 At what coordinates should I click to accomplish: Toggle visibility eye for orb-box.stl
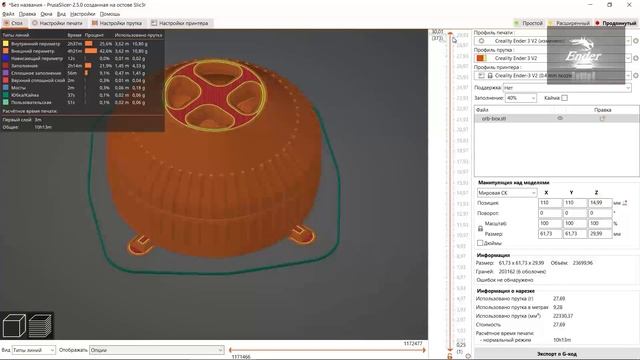coord(560,118)
